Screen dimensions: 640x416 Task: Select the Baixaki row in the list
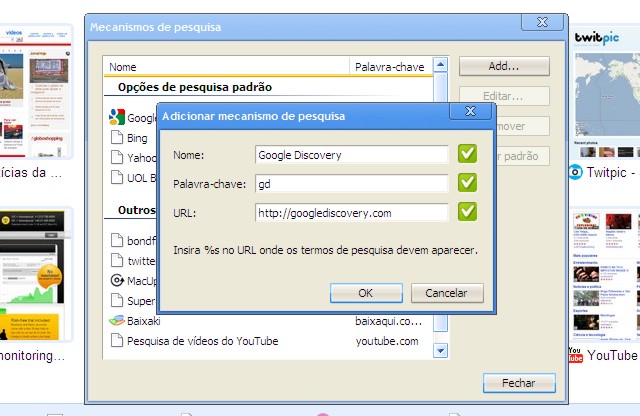(268, 321)
